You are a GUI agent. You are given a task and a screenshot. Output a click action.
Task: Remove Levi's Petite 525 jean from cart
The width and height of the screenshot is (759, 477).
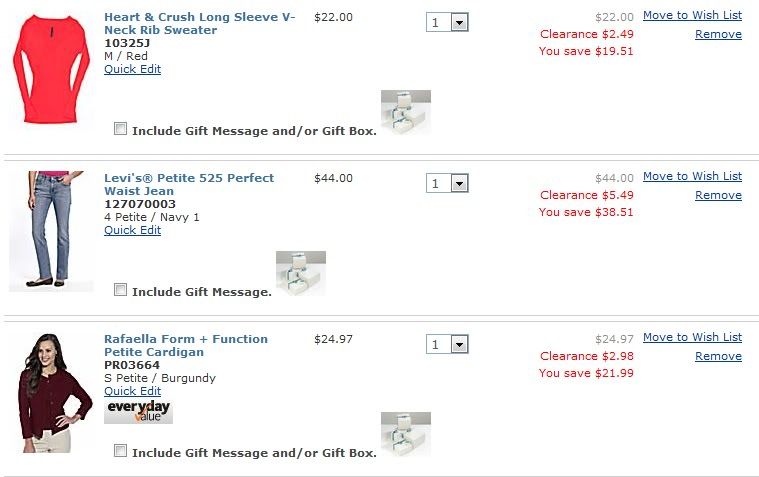click(x=718, y=195)
